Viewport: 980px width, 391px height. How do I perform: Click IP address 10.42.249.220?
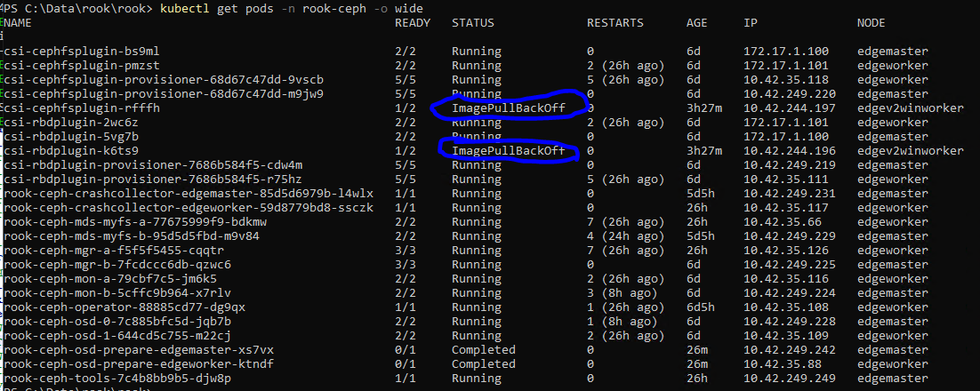point(790,94)
